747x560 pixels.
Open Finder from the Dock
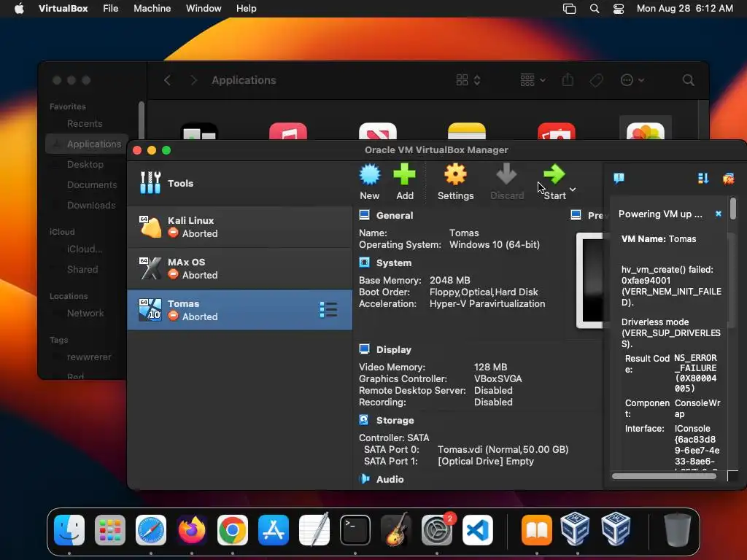click(69, 529)
